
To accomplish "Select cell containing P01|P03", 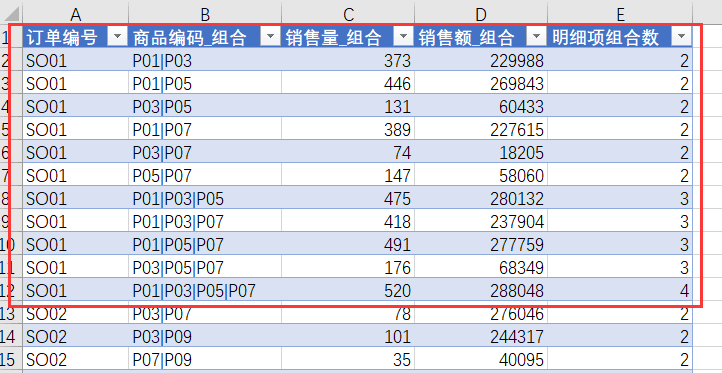I will [205, 60].
